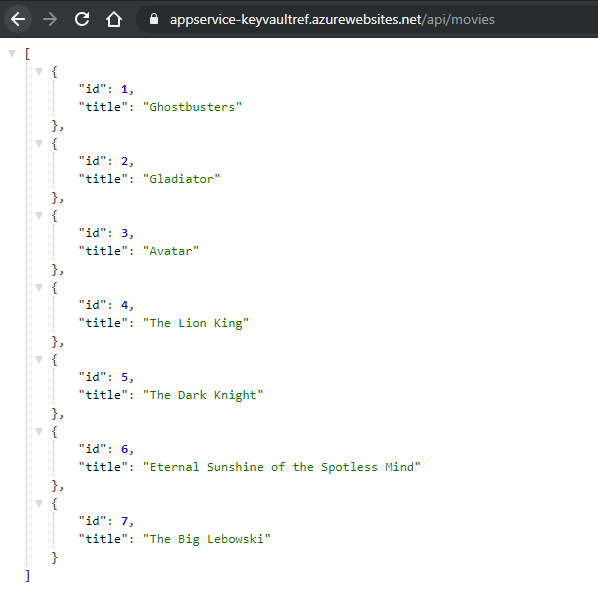View site security via the padlock icon
Viewport: 598px width, 590px height.
[154, 19]
